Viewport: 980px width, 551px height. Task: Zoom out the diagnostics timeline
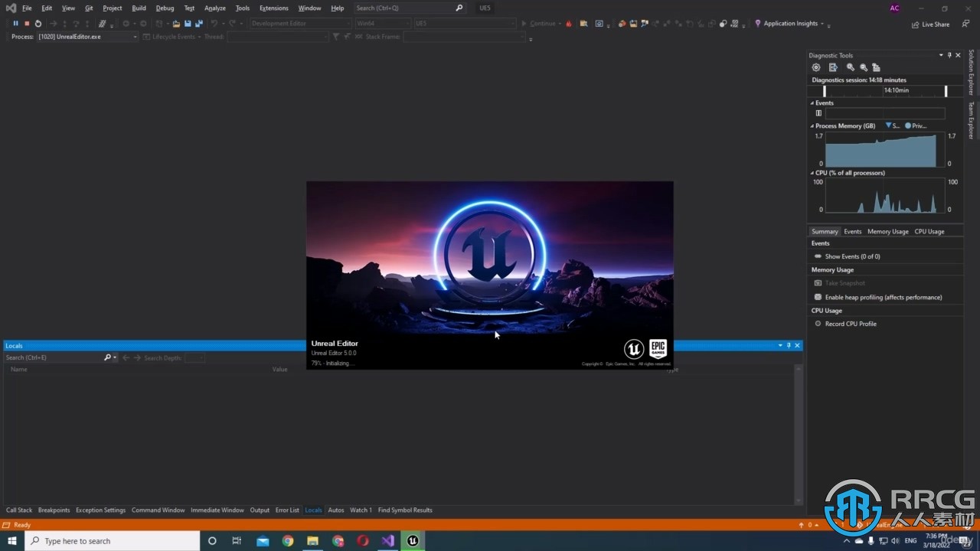[864, 67]
